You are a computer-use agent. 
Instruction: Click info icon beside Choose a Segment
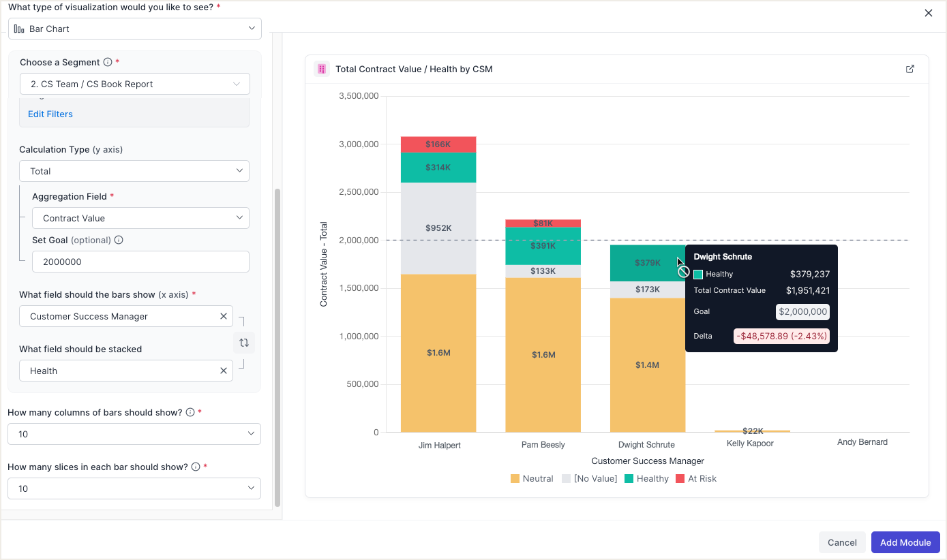[107, 62]
